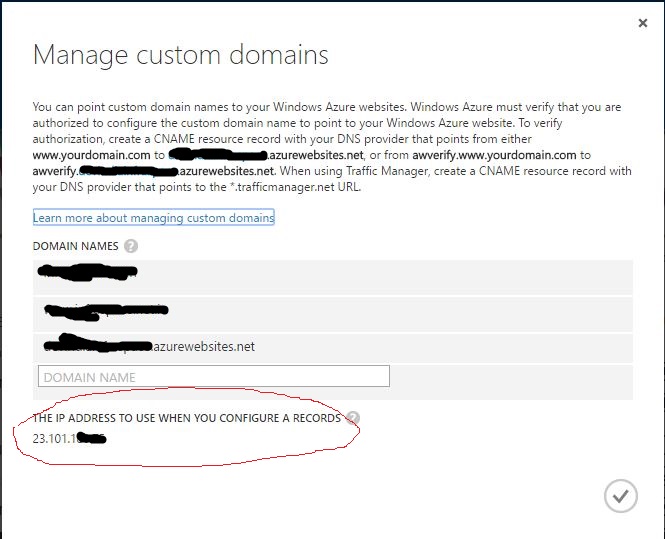Viewport: 665px width, 539px height.
Task: Click the DOMAIN NAMES label
Action: click(75, 246)
